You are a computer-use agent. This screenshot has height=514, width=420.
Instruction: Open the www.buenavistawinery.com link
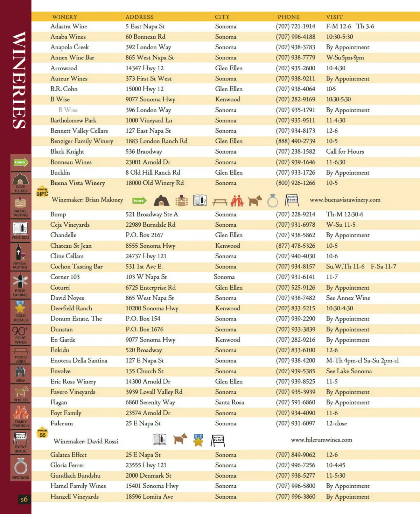coord(345,200)
